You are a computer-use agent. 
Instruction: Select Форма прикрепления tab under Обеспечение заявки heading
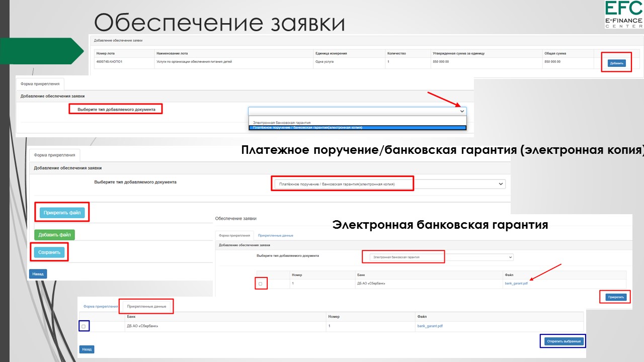point(234,235)
